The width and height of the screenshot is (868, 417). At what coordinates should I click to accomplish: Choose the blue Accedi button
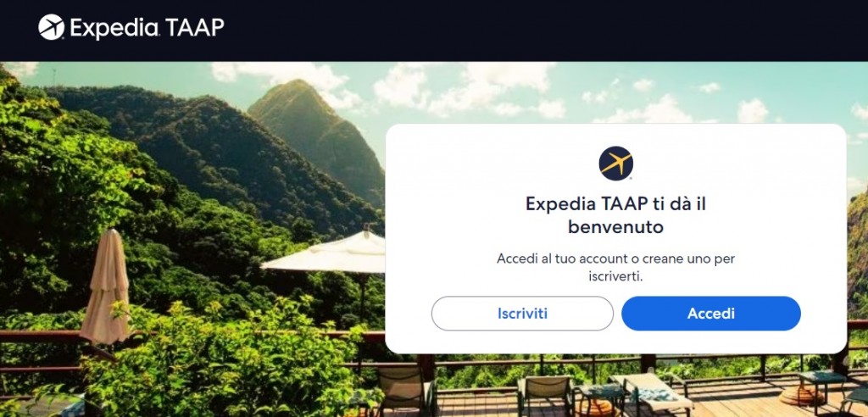pyautogui.click(x=711, y=314)
